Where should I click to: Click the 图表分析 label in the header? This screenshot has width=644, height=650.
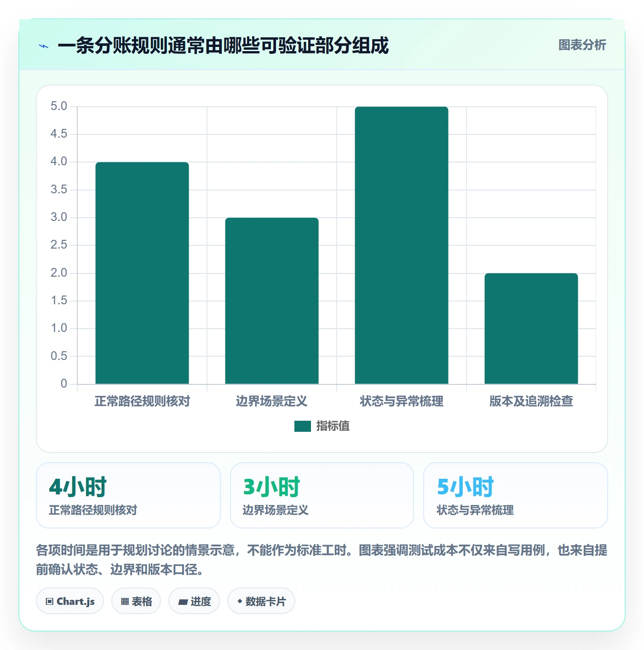pos(582,45)
